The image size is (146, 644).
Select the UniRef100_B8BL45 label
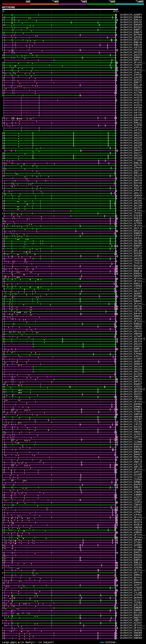tap(131, 45)
